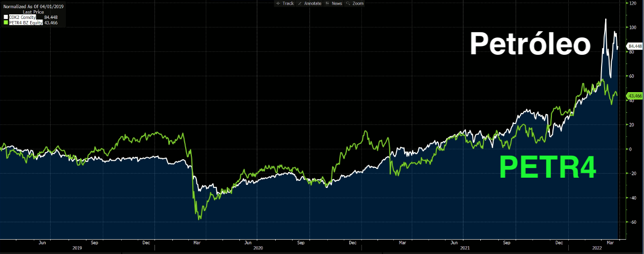Open the Annotate tool
Viewport: 644px width, 254px height.
(x=309, y=3)
